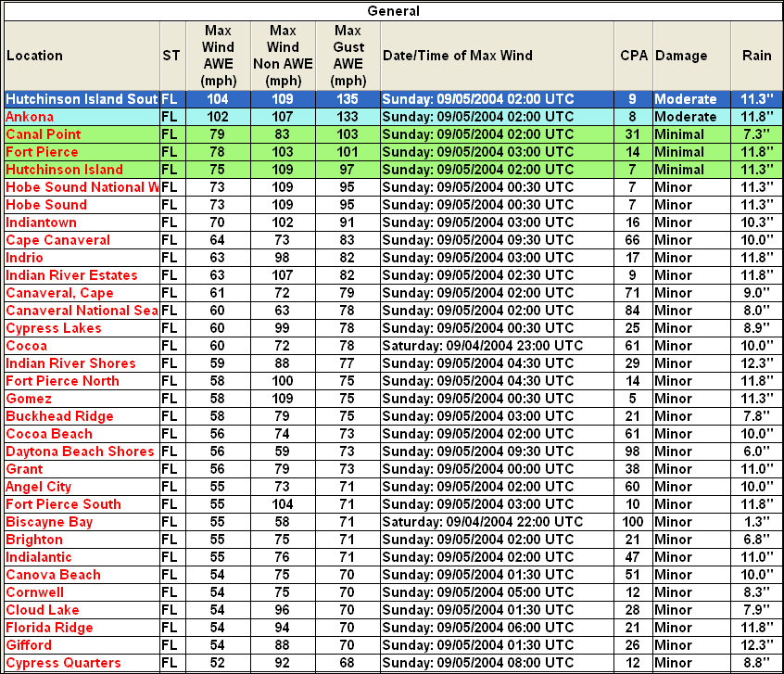784x674 pixels.
Task: Open the Indian River Shores location
Action: (x=70, y=363)
